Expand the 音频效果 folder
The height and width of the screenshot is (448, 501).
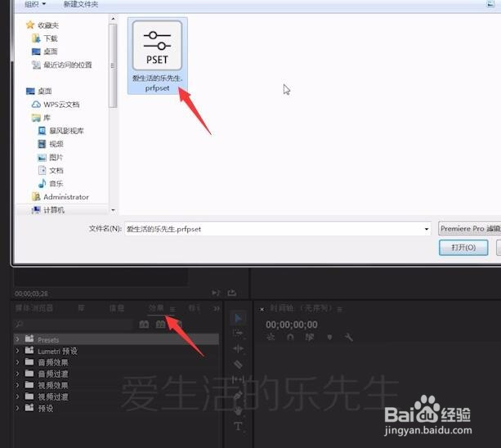(17, 362)
